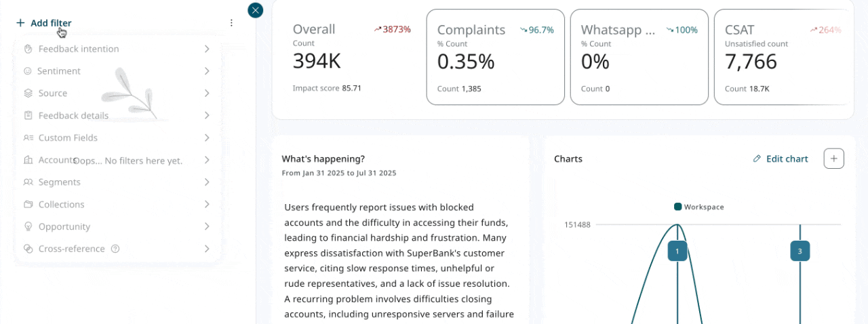
Task: Select the Cross-reference menu entry
Action: pos(71,249)
